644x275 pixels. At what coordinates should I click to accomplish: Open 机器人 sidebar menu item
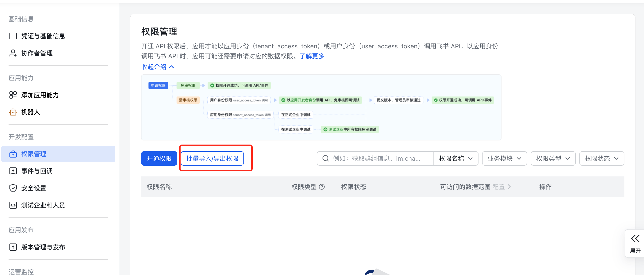tap(30, 112)
